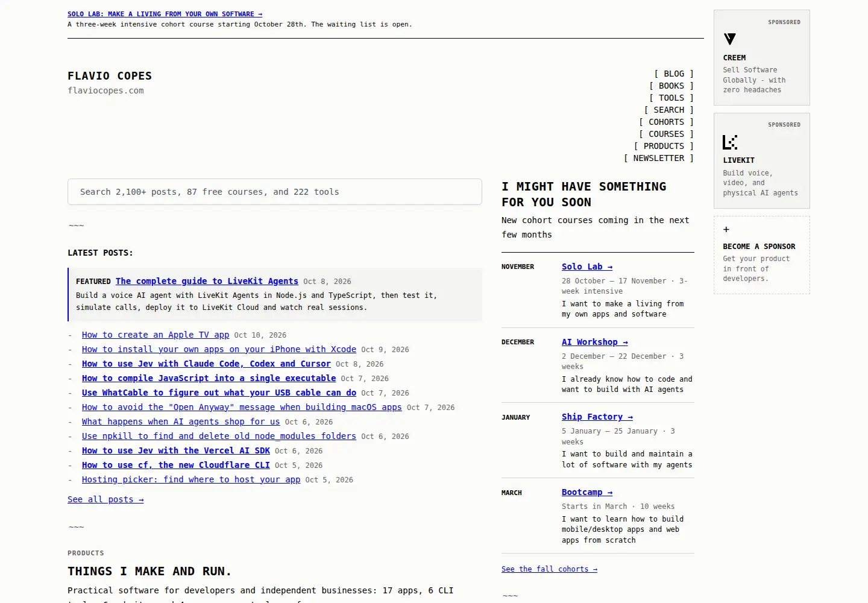
Task: Open the Ship Factory cohort link
Action: (597, 417)
